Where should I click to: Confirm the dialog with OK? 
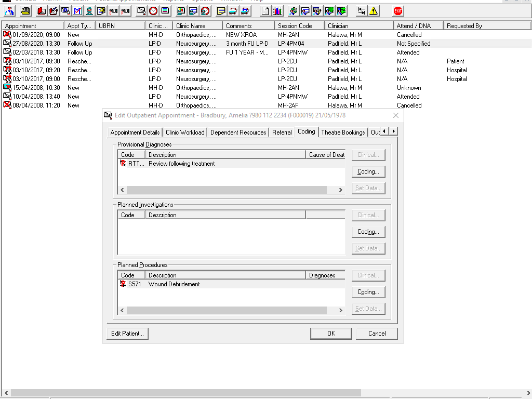coord(331,334)
